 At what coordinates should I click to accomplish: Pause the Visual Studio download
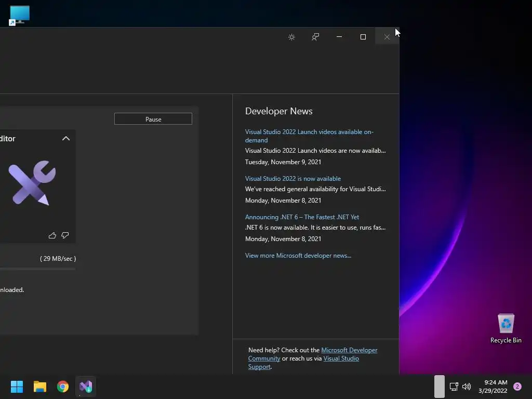tap(153, 119)
